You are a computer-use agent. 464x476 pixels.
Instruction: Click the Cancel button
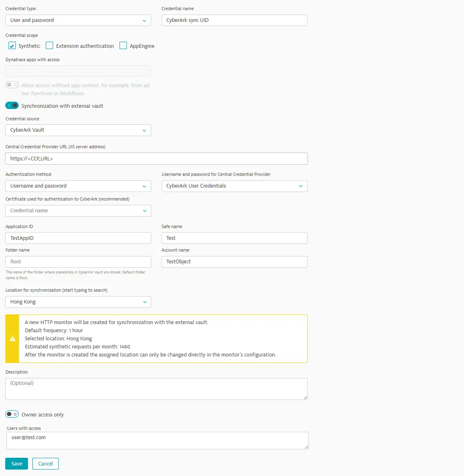click(45, 463)
